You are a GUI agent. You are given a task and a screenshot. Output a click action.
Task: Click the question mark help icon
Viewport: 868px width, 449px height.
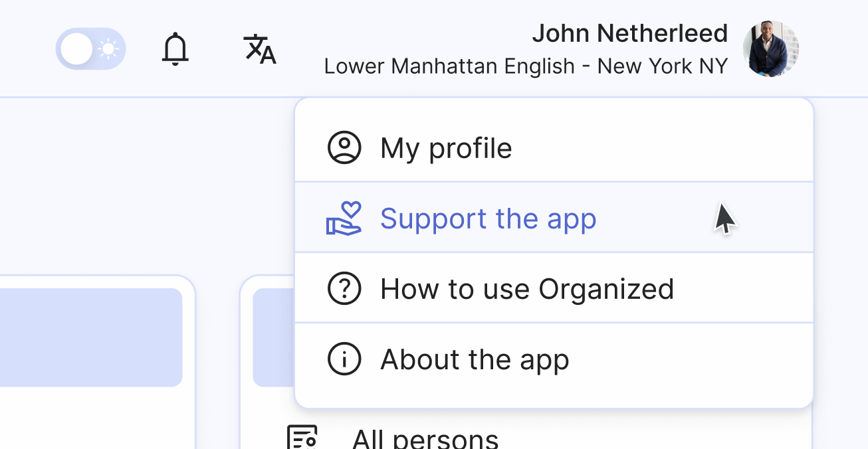click(x=344, y=288)
